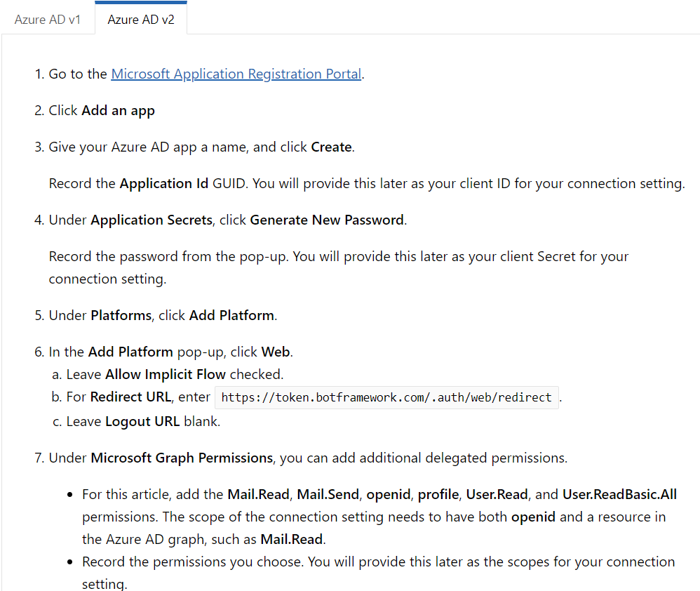The image size is (700, 591).
Task: Click the bold 'Allow Implicit Flow' text
Action: pyautogui.click(x=165, y=374)
